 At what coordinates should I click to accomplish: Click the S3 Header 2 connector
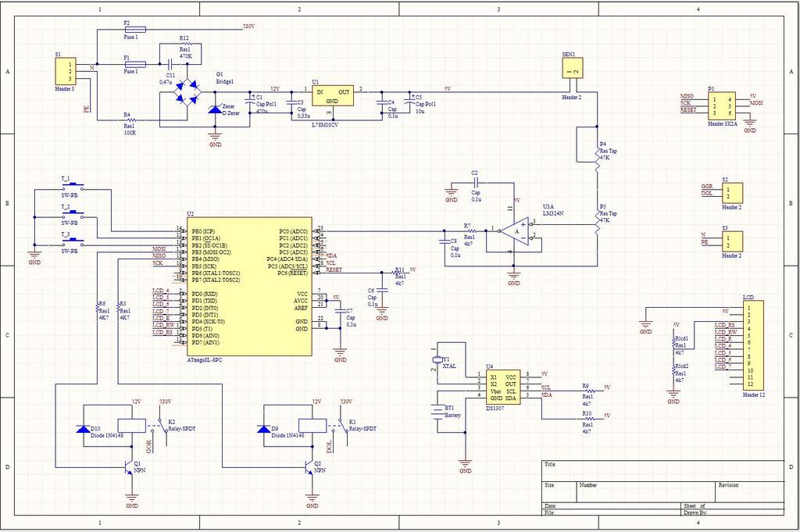732,241
